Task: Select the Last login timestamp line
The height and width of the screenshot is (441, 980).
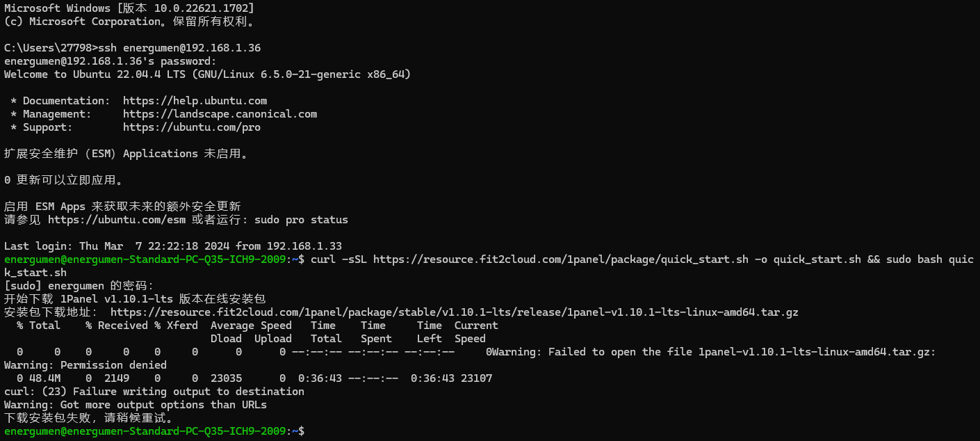Action: pyautogui.click(x=173, y=246)
